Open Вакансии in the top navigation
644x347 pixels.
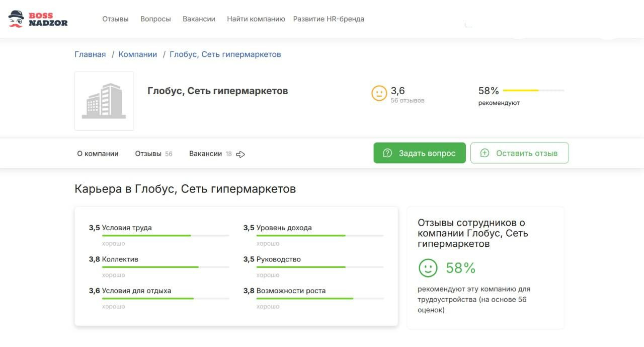click(199, 19)
